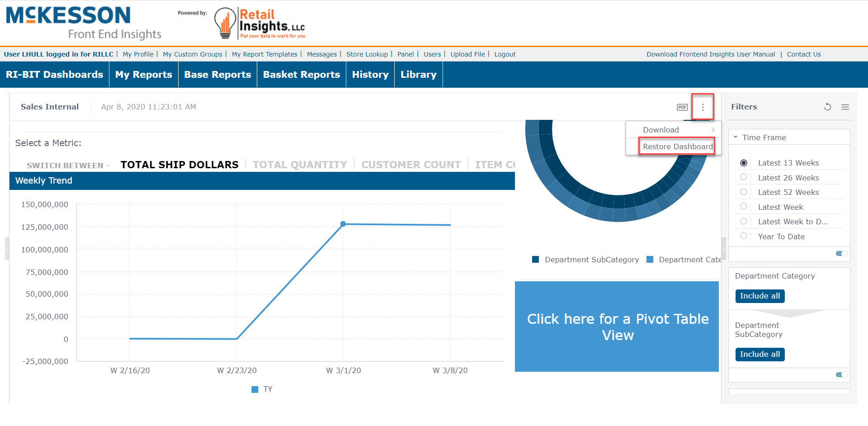Collapse the Time Frame section
This screenshot has width=868, height=426.
(736, 137)
